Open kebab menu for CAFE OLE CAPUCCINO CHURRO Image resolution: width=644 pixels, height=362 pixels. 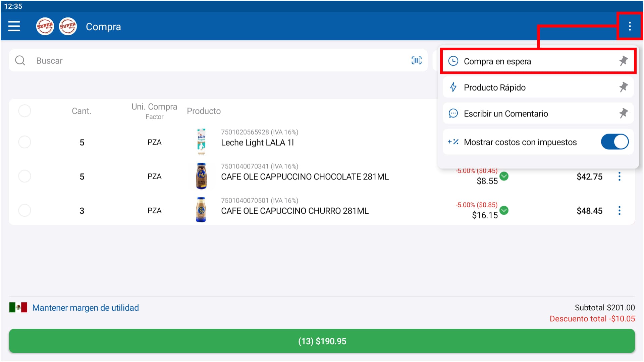coord(619,211)
